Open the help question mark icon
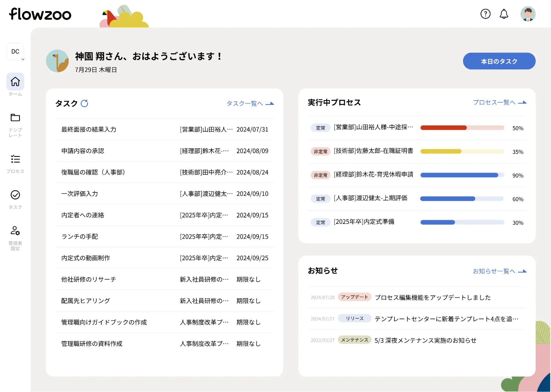The width and height of the screenshot is (551, 392). [485, 14]
